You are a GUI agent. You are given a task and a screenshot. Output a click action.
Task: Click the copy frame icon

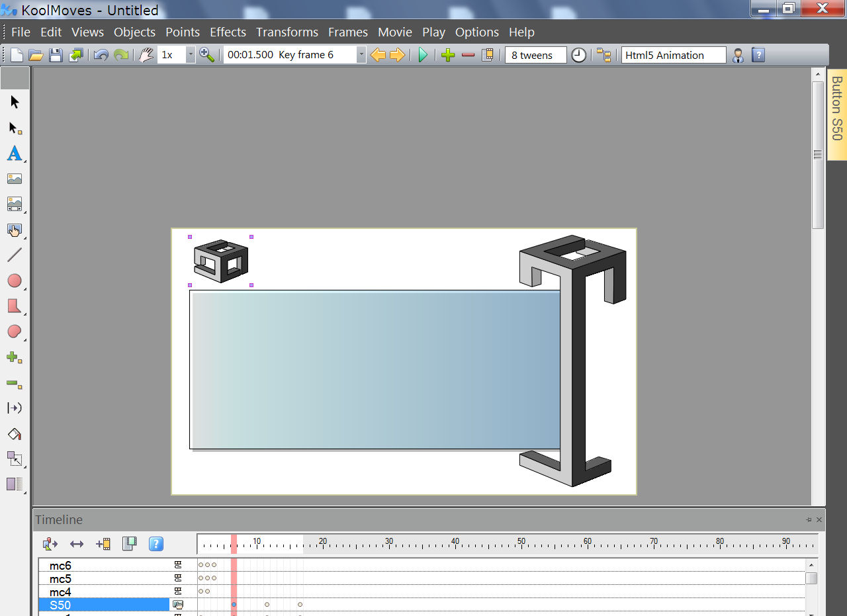click(488, 56)
